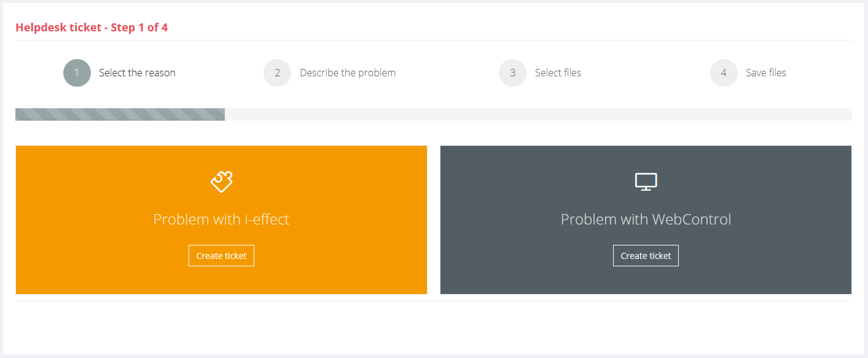Create ticket for i-effect problem
This screenshot has width=868, height=358.
pyautogui.click(x=221, y=256)
